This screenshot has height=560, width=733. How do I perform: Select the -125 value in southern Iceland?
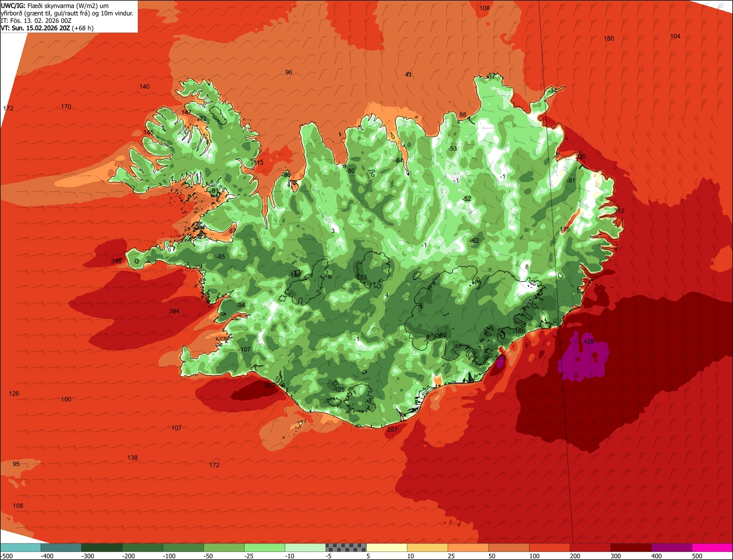click(x=338, y=389)
